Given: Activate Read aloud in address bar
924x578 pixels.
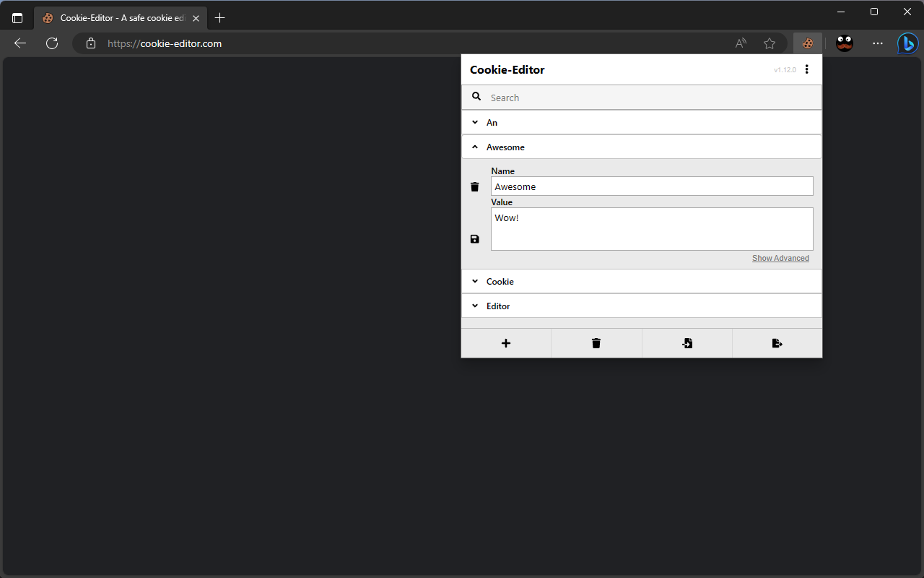Looking at the screenshot, I should coord(741,43).
